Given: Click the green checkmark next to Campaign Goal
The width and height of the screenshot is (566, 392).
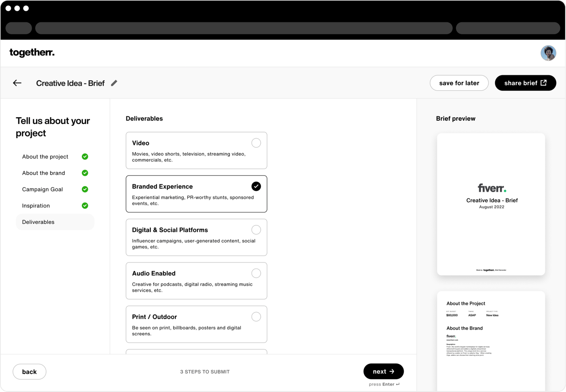Looking at the screenshot, I should click(85, 189).
